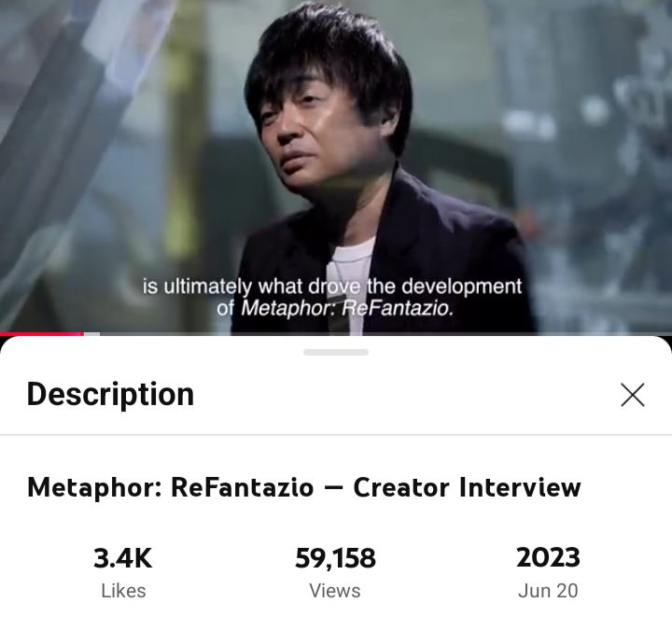Tap the 59,158 view count
Screen dimensions: 672x617
pos(336,558)
